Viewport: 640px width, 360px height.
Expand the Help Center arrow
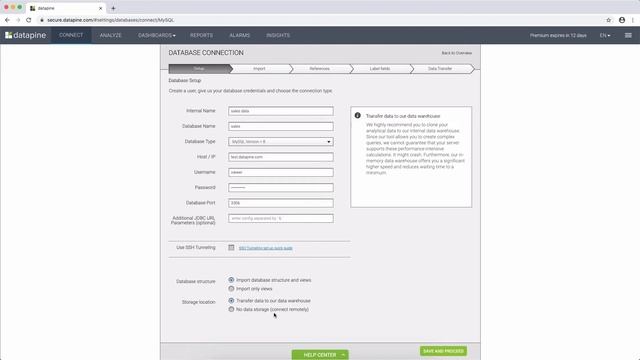click(343, 355)
